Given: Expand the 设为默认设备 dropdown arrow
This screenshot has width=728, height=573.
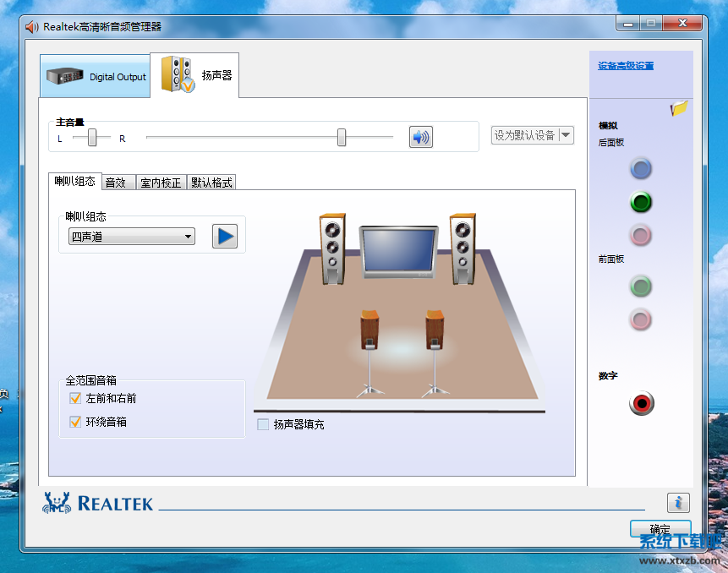Looking at the screenshot, I should click(566, 135).
